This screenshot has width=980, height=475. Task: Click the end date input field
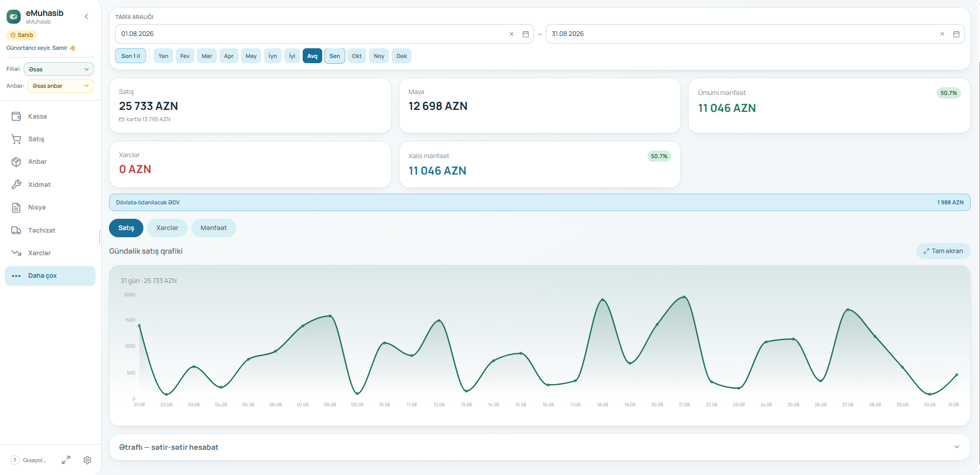pyautogui.click(x=755, y=34)
